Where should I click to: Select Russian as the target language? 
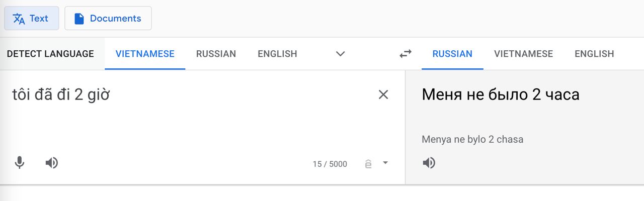pyautogui.click(x=452, y=54)
